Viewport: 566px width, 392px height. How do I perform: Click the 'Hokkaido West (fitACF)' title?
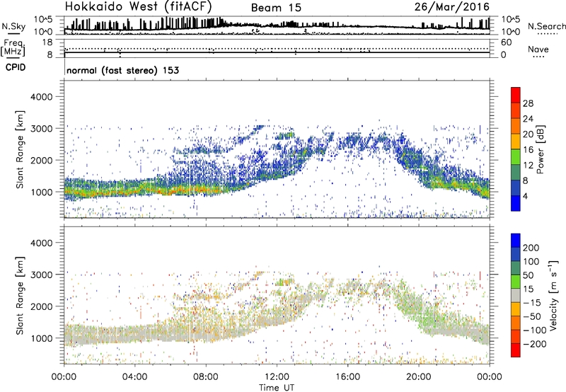(138, 6)
